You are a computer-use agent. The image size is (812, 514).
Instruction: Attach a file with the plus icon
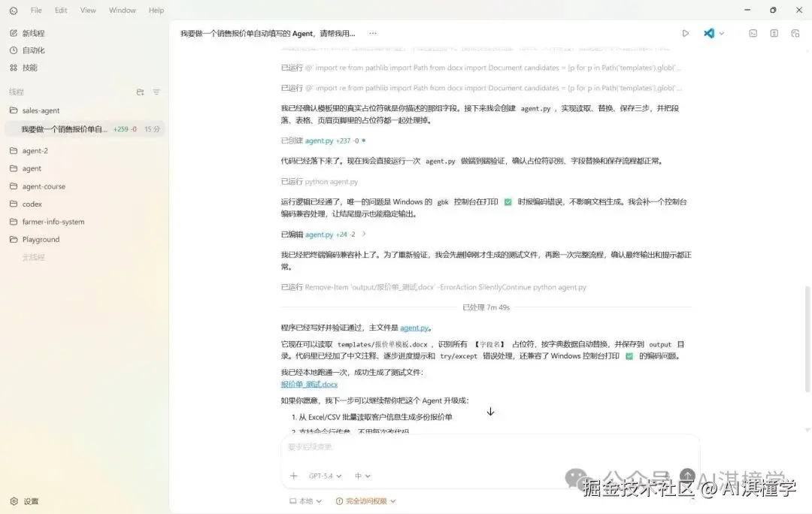tap(293, 476)
